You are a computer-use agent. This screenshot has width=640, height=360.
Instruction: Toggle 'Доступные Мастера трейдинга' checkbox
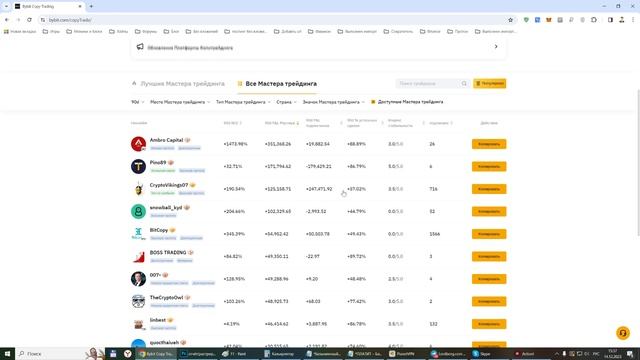click(x=373, y=102)
